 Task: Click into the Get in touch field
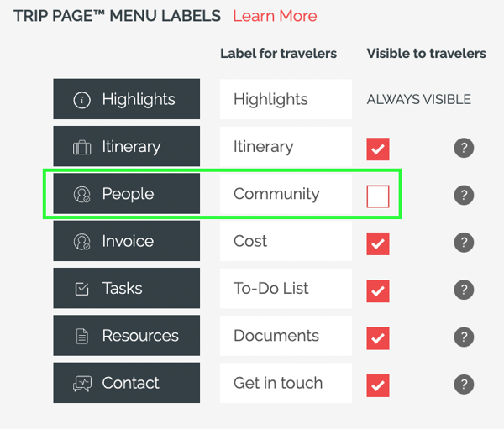[x=286, y=383]
